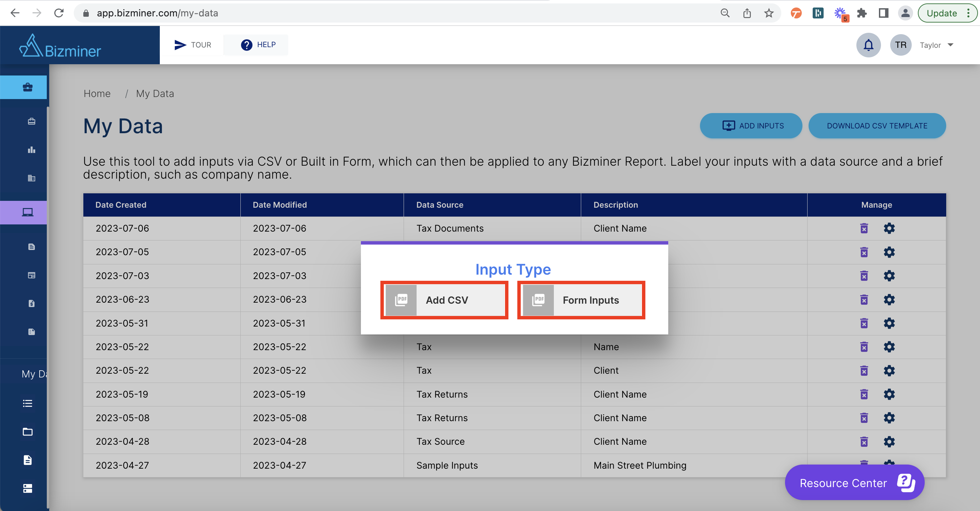Bookmark page with star icon
The width and height of the screenshot is (980, 511).
point(769,13)
